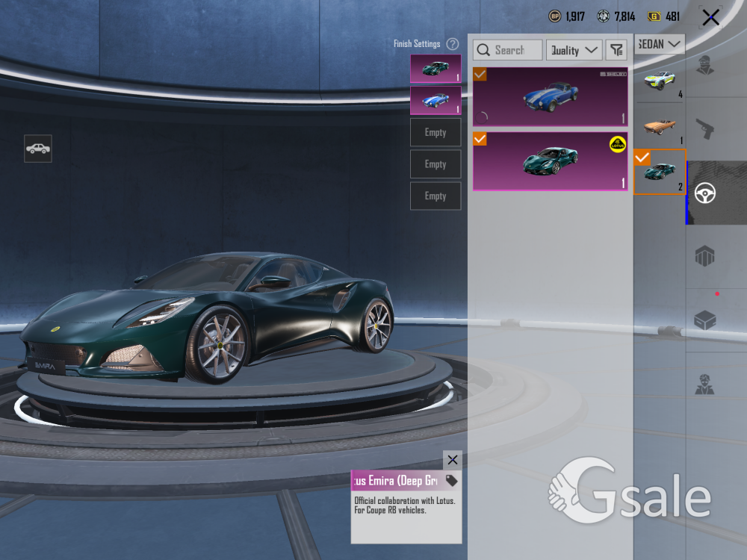
Task: Click the Finish Settings help question mark
Action: (x=452, y=44)
